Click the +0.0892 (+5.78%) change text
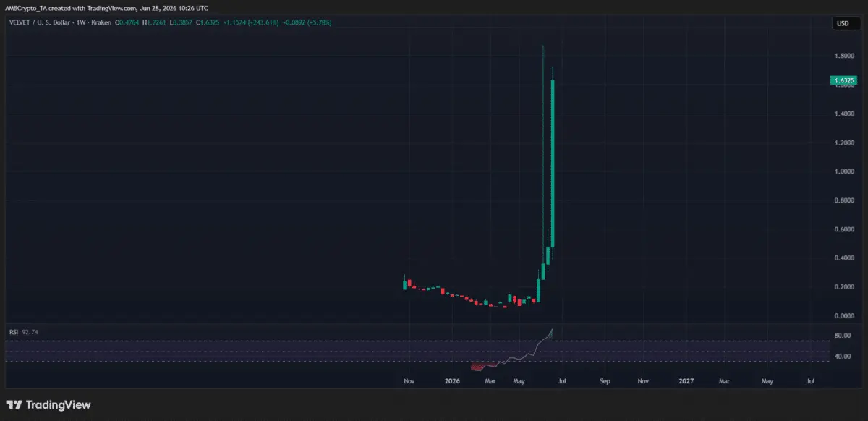Screen dimensions: 868x421 (307, 23)
